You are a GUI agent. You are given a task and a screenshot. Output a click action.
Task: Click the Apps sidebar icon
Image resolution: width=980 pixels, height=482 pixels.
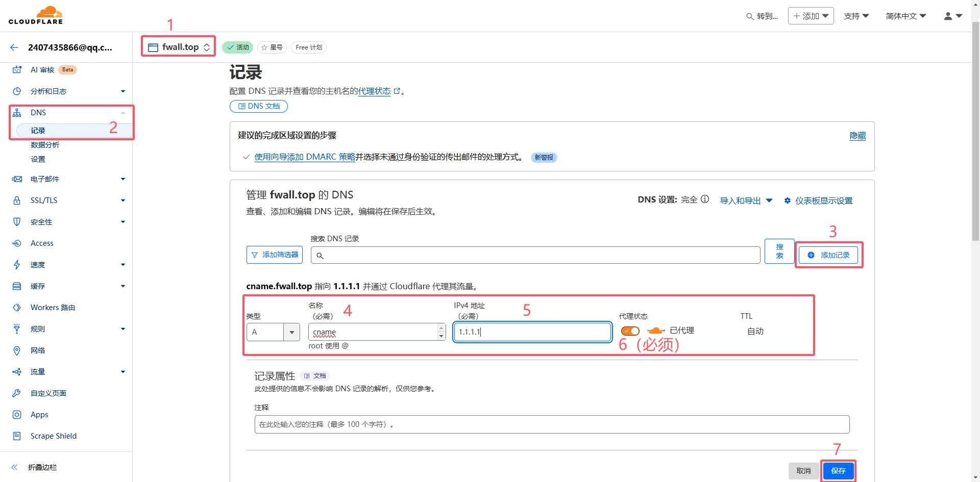pos(17,415)
